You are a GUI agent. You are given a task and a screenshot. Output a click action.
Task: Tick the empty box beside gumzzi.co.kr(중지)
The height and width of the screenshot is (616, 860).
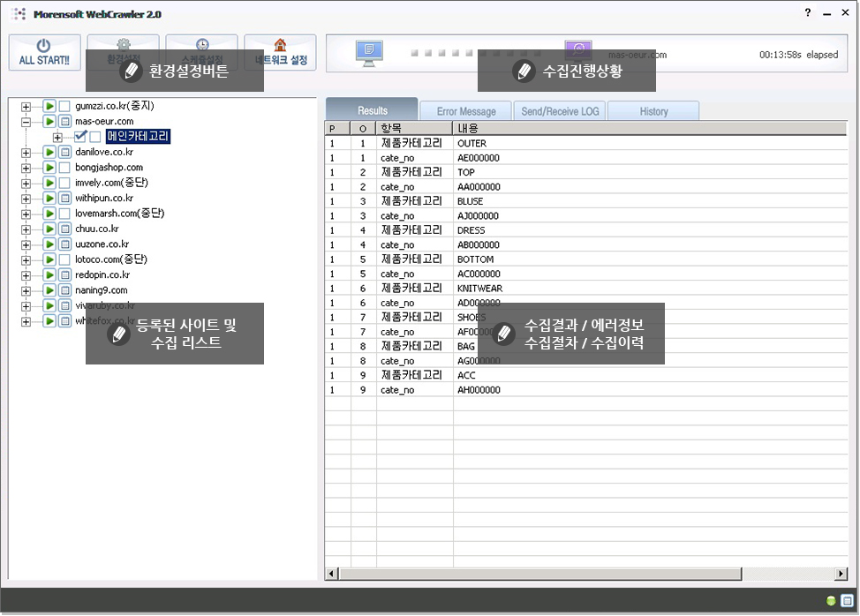point(64,106)
